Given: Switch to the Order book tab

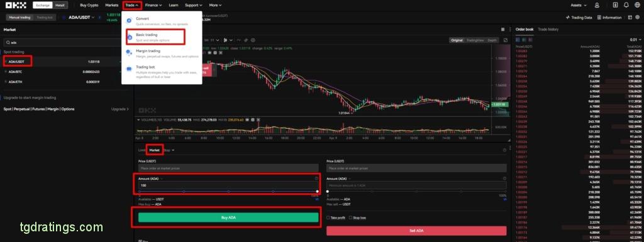Looking at the screenshot, I should point(525,30).
